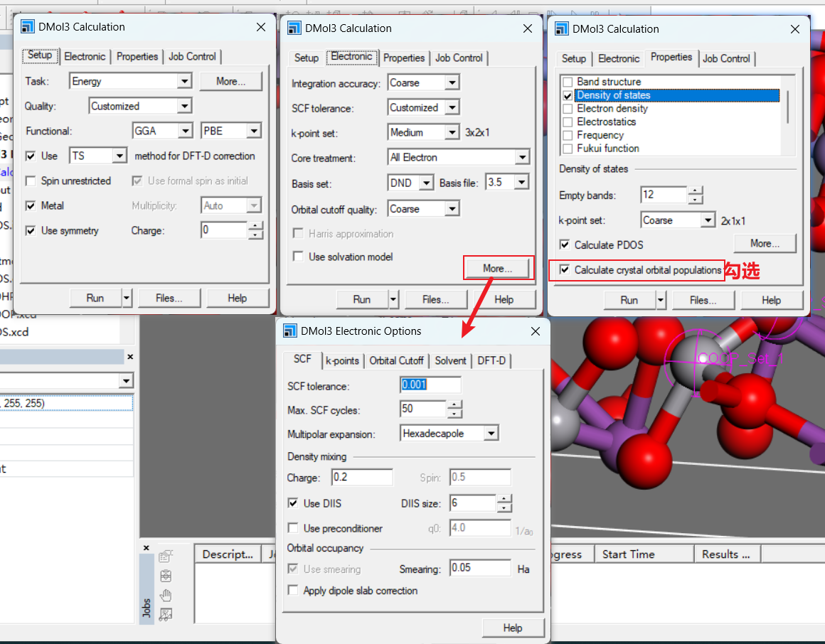825x644 pixels.
Task: Toggle the Use symmetry checkbox
Action: point(31,231)
